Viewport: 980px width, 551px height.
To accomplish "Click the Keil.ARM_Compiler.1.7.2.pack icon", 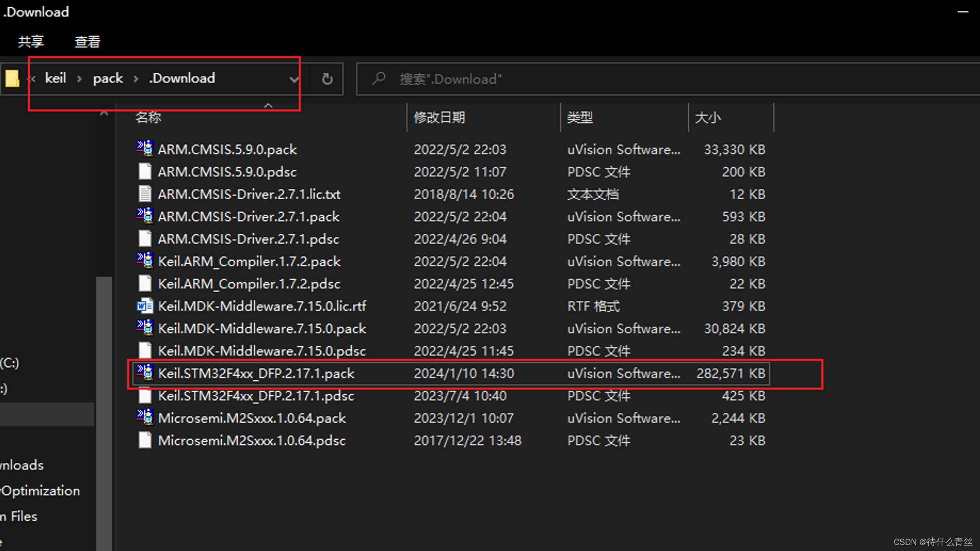I will (x=145, y=261).
